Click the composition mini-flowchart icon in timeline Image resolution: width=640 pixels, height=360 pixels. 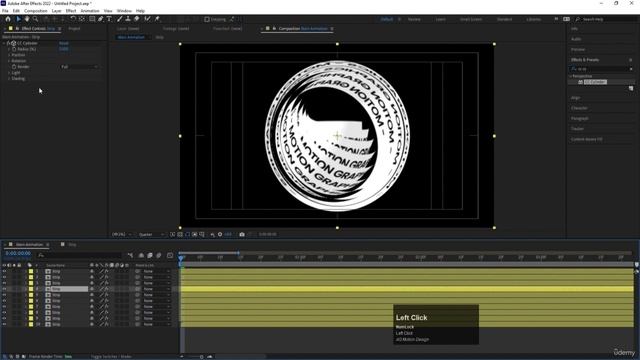click(x=130, y=256)
